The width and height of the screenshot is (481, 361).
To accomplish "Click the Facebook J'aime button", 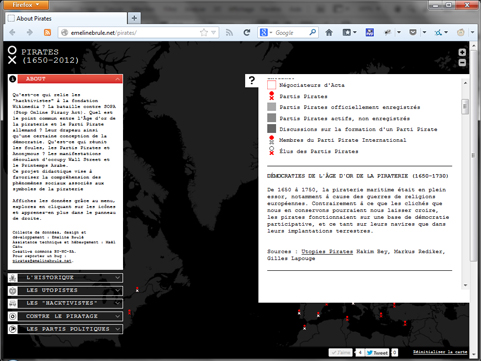I will (x=340, y=352).
